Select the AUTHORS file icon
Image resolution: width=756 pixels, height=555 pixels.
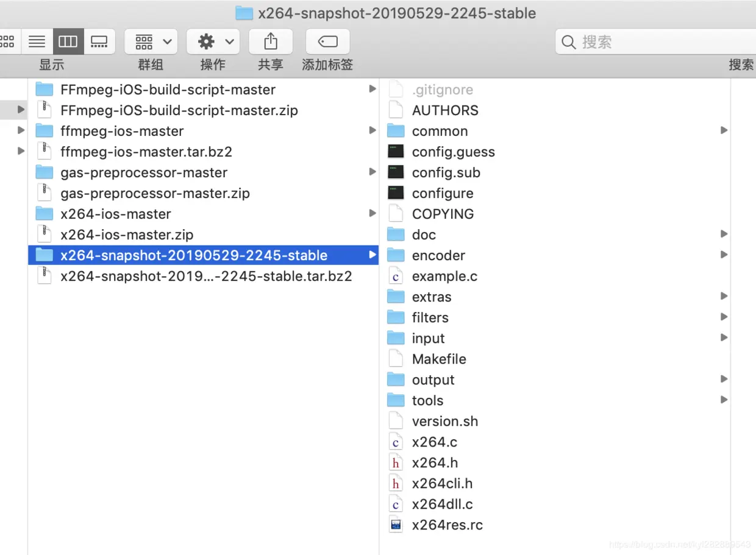point(396,110)
